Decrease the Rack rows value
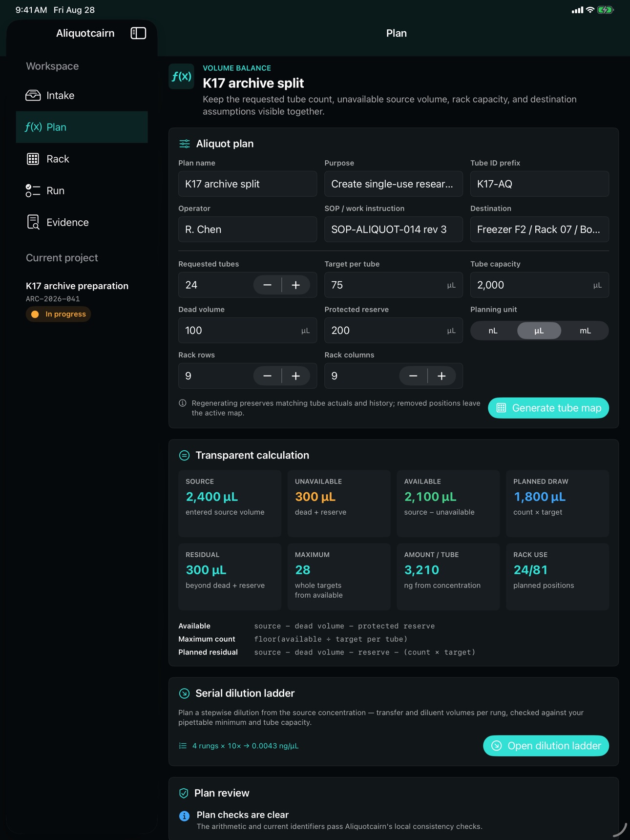This screenshot has height=840, width=630. tap(267, 376)
